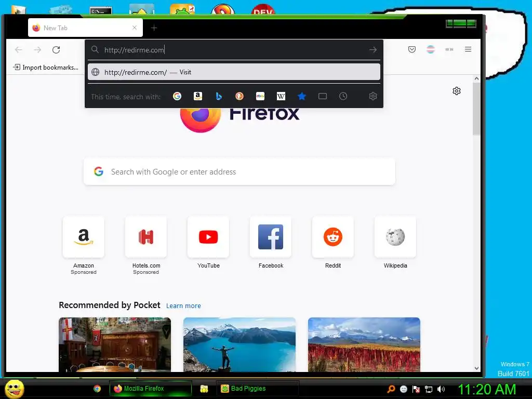Open the file explorer taskbar icon
Image resolution: width=532 pixels, height=399 pixels.
point(204,389)
